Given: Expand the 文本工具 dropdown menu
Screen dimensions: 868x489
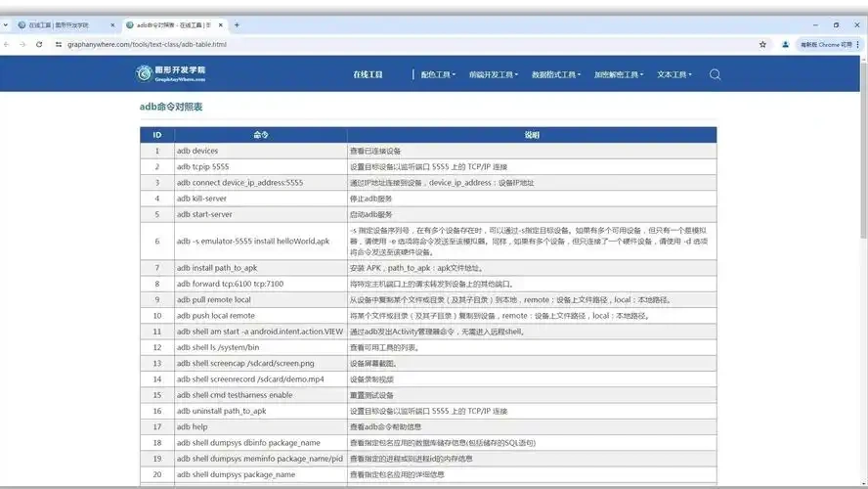Looking at the screenshot, I should pyautogui.click(x=674, y=74).
